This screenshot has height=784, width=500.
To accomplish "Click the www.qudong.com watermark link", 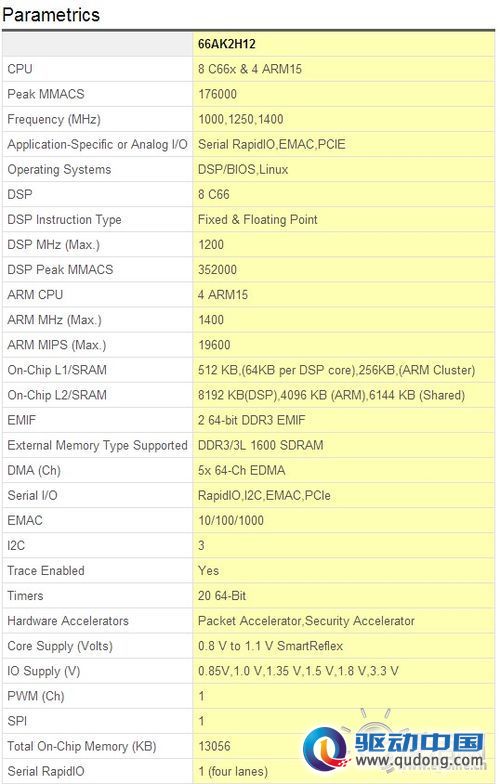I will (x=420, y=762).
